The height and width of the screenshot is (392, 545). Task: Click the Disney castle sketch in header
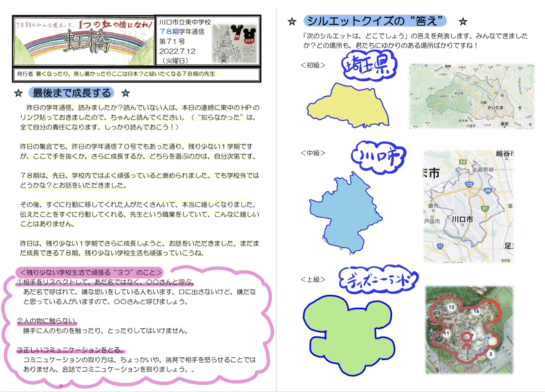pyautogui.click(x=235, y=43)
